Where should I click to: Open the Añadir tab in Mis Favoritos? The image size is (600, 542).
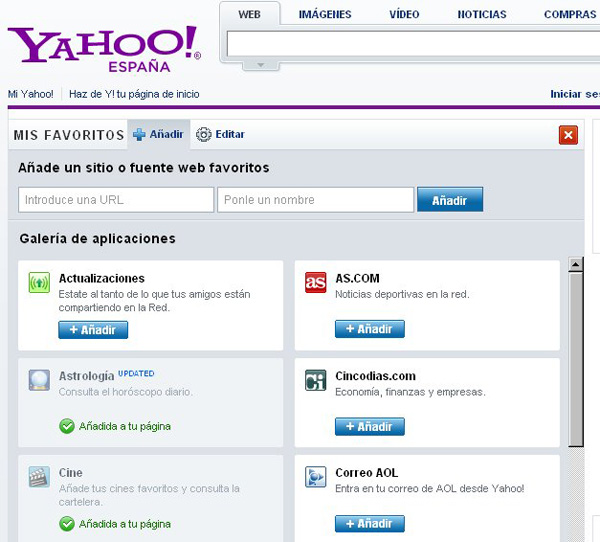pyautogui.click(x=158, y=134)
